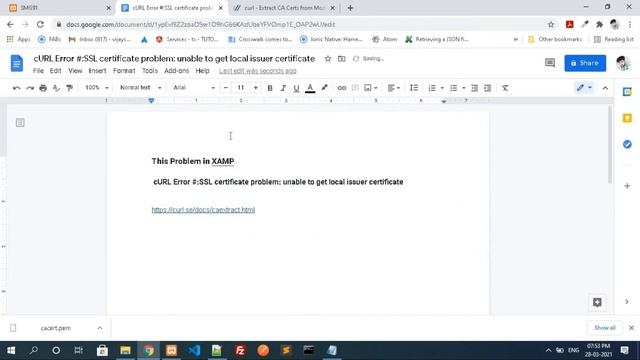The width and height of the screenshot is (640, 360).
Task: Click the Increase indent icon
Action: [487, 88]
